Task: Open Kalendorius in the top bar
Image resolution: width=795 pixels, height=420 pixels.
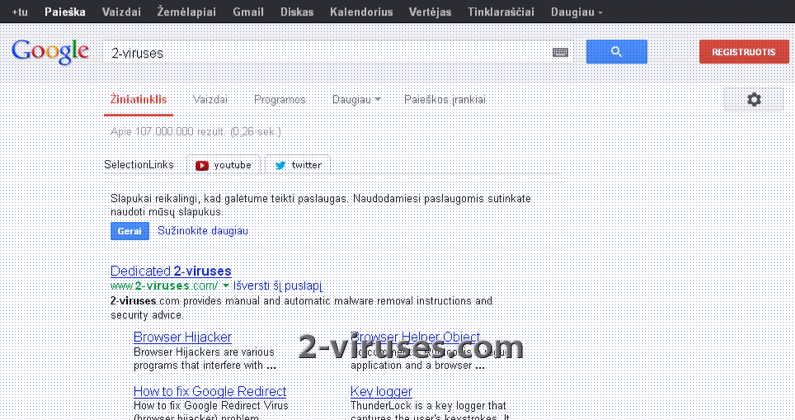Action: 361,12
